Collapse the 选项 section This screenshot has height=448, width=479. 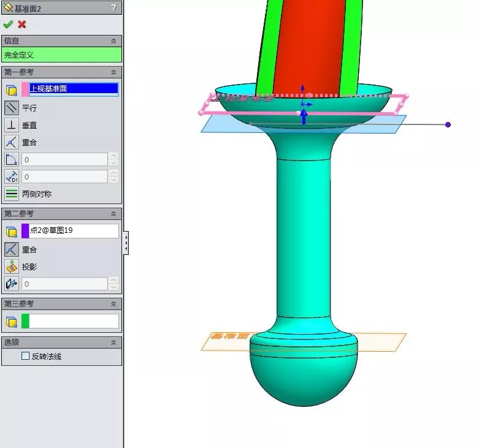pyautogui.click(x=113, y=343)
